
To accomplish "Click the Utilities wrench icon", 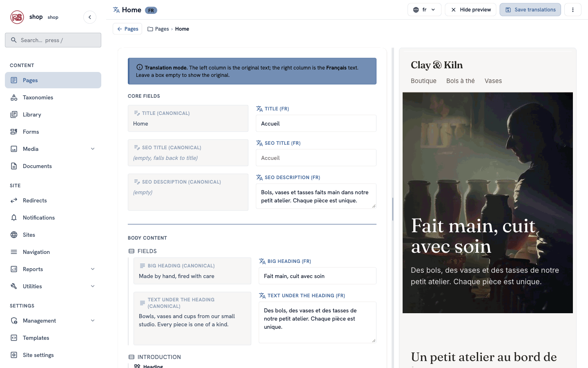I will click(14, 286).
